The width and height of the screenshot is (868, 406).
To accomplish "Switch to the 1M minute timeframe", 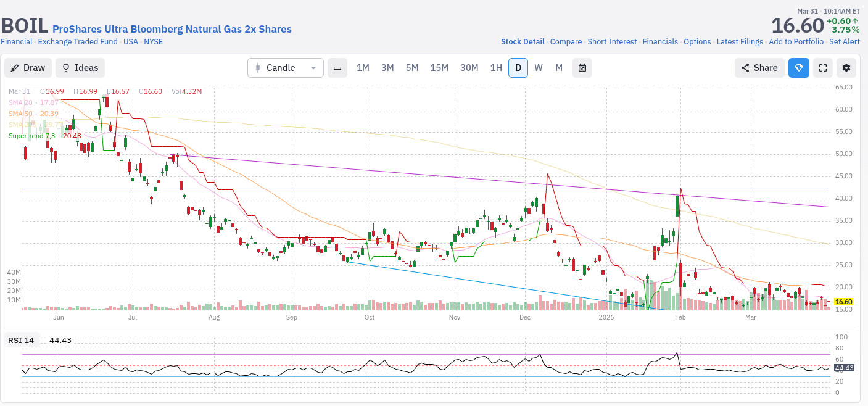I will 363,68.
